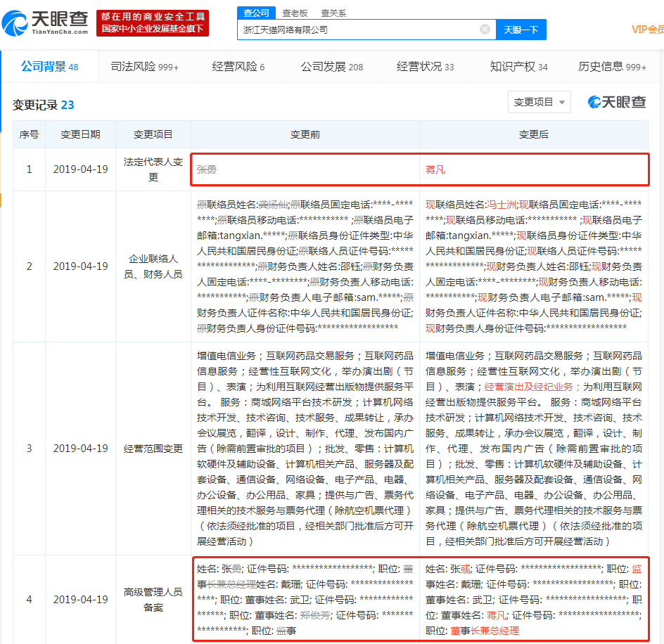Click the date in row 3
Image resolution: width=664 pixels, height=644 pixels.
click(x=80, y=449)
